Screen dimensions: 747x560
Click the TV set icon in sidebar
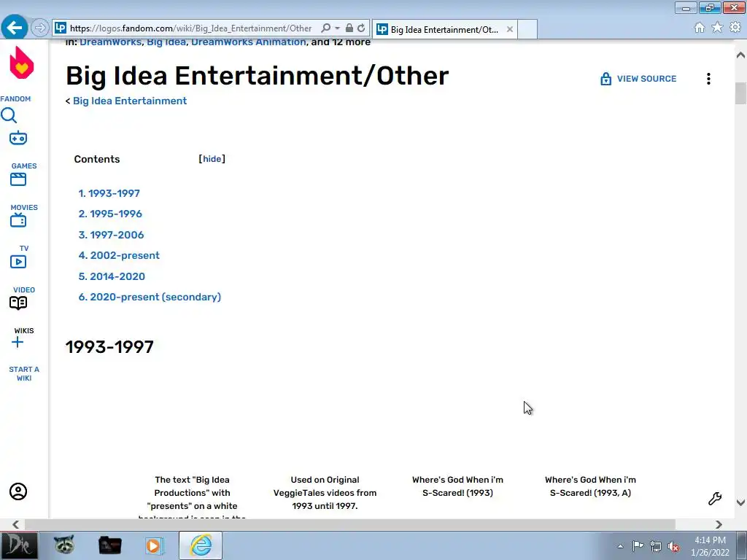click(18, 220)
